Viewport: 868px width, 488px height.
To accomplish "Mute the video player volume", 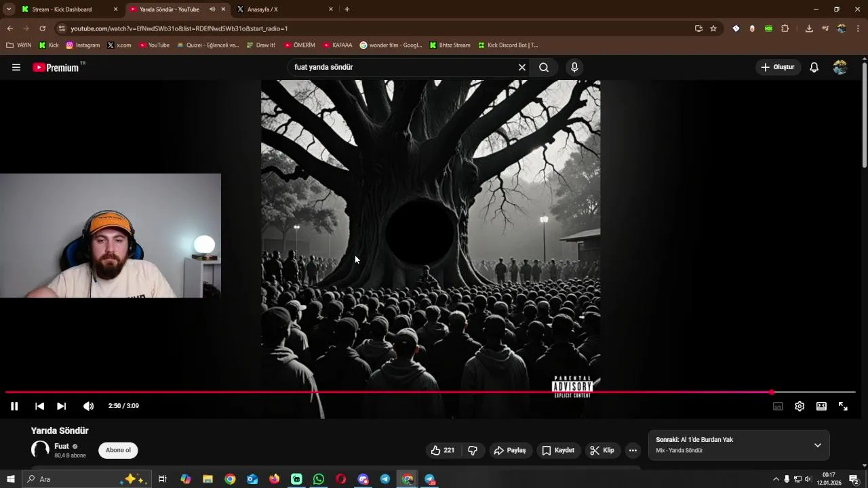I will click(x=88, y=406).
